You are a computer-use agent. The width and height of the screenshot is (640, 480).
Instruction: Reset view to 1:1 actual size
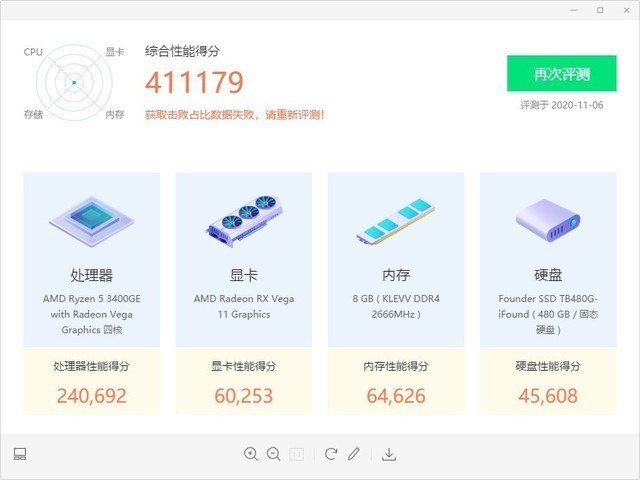pos(296,454)
